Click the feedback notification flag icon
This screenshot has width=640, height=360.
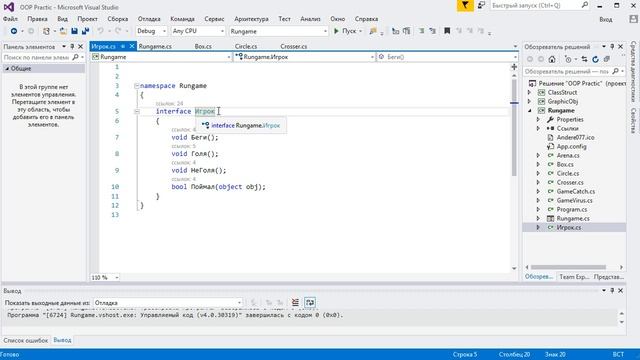[x=465, y=6]
